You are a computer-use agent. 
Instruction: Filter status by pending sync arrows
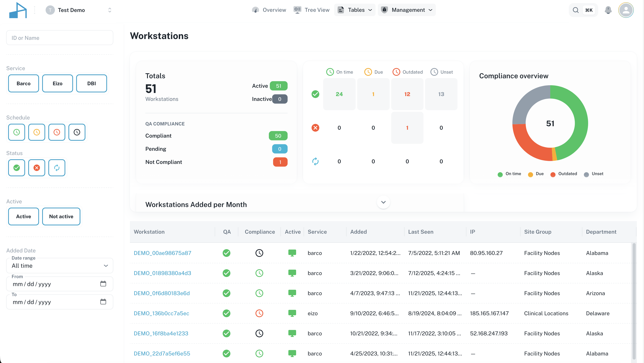(57, 168)
